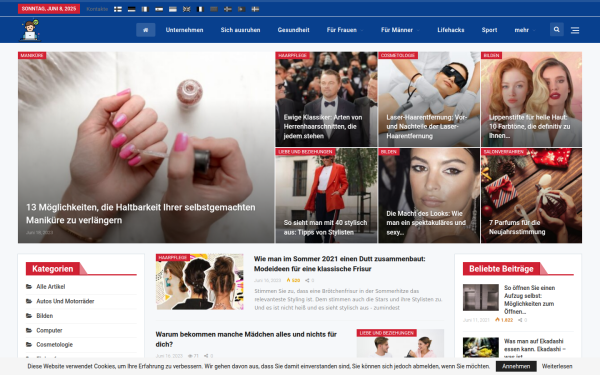Open the Laser-Haarentfernung article
This screenshot has width=600, height=375.
[x=427, y=127]
